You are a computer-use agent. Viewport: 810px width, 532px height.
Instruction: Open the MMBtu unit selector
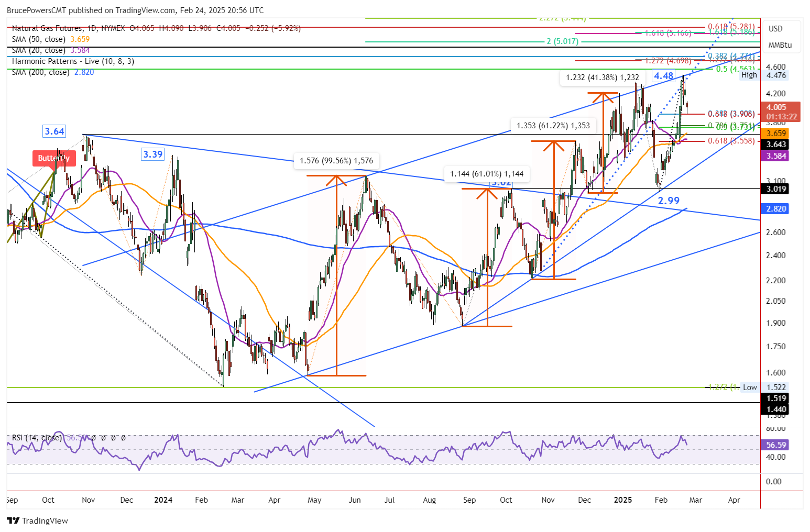[780, 45]
